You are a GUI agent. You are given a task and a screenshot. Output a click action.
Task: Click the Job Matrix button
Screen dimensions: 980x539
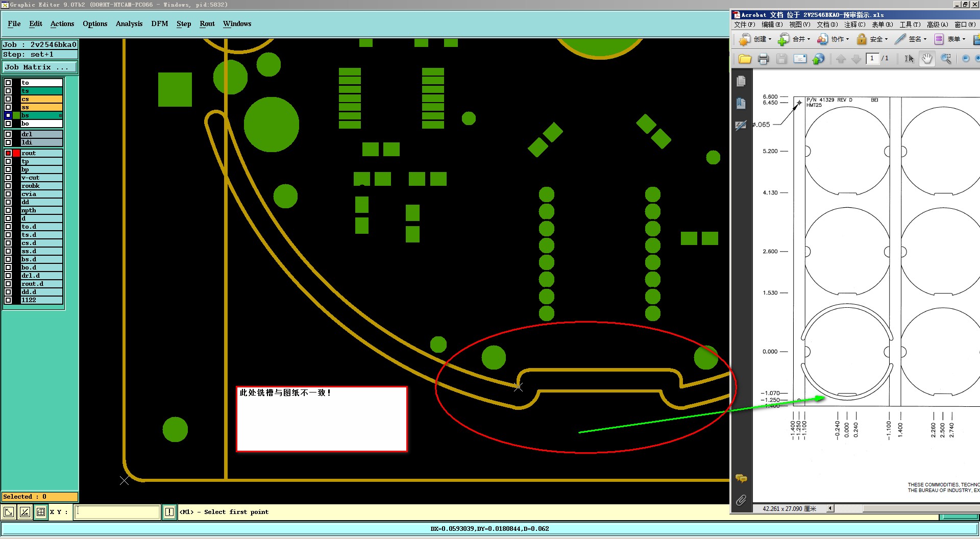coord(40,67)
